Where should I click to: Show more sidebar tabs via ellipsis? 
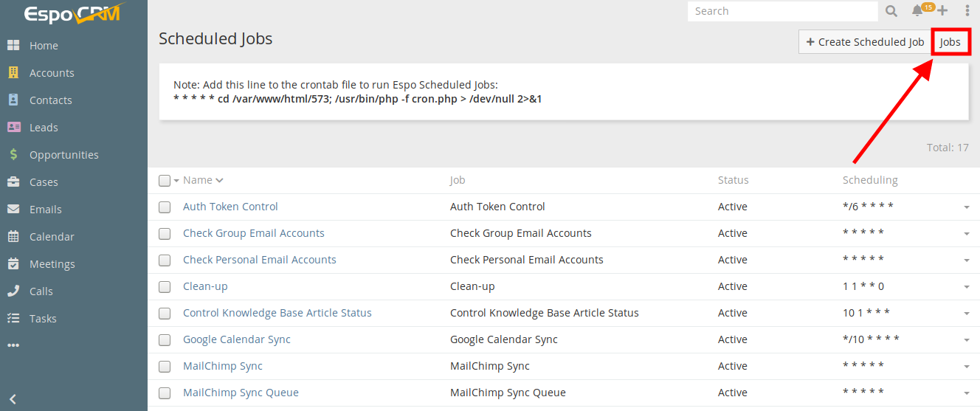tap(13, 345)
